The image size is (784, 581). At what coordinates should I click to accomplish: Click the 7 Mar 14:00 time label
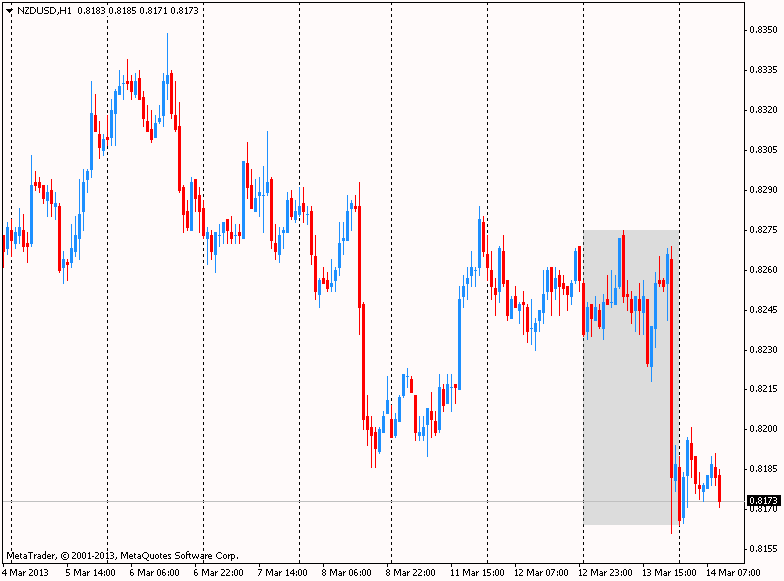pos(282,572)
